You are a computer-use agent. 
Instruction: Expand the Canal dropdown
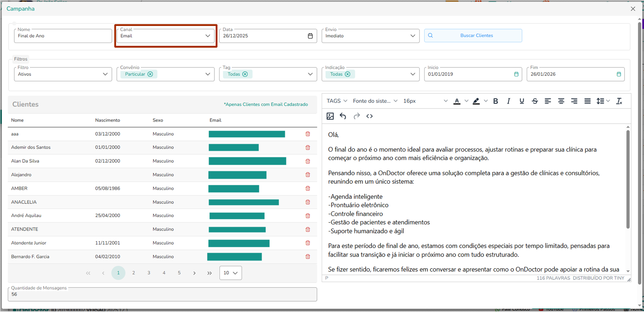pyautogui.click(x=207, y=36)
